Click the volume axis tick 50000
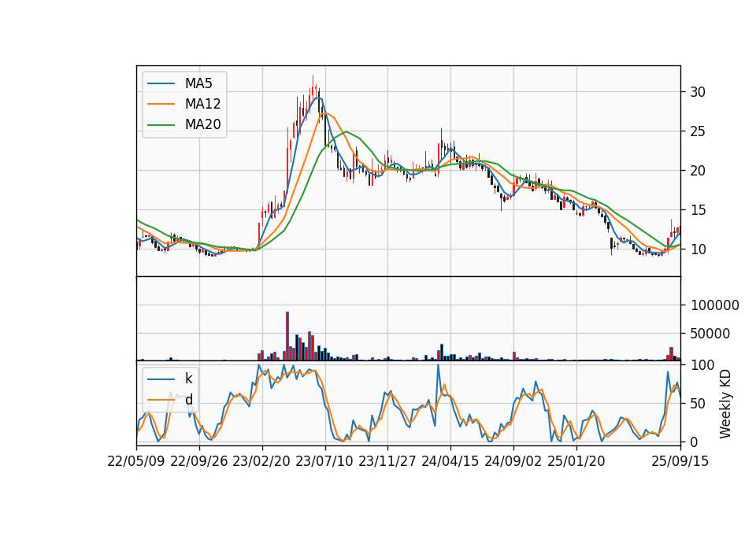Image resolution: width=756 pixels, height=543 pixels. [710, 334]
